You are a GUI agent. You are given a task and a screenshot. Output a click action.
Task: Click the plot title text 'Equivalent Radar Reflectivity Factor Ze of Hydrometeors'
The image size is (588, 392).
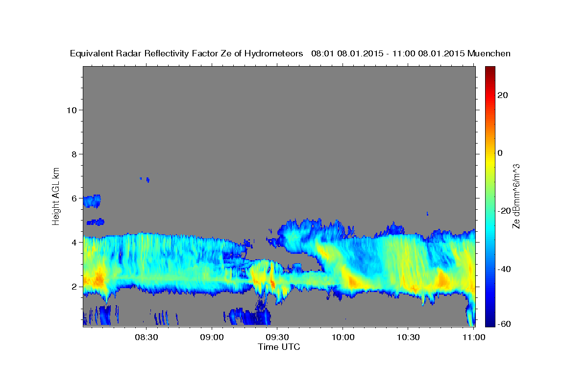point(187,53)
